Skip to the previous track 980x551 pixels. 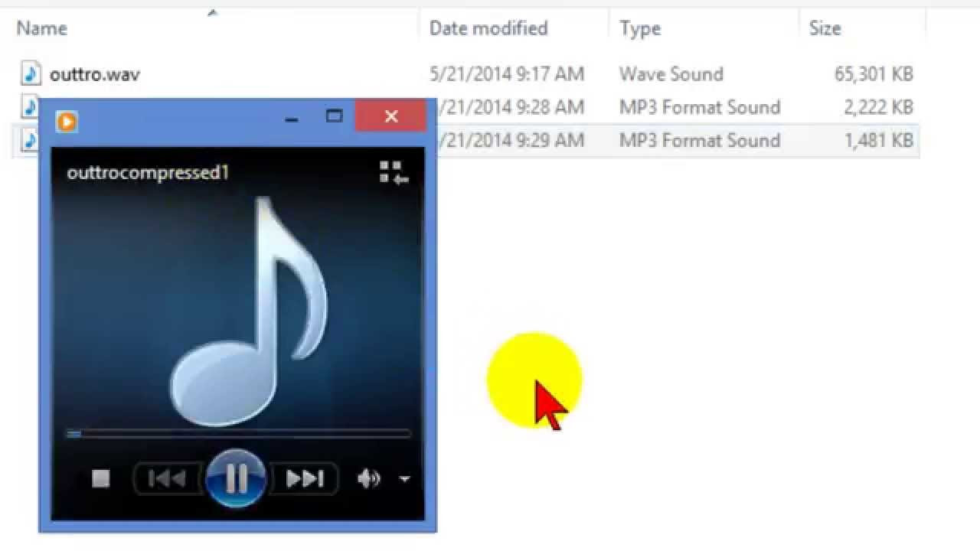(167, 479)
